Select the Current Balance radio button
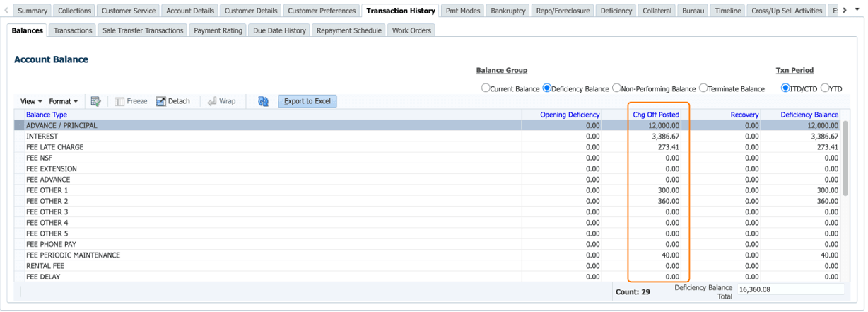This screenshot has width=868, height=312. (485, 88)
